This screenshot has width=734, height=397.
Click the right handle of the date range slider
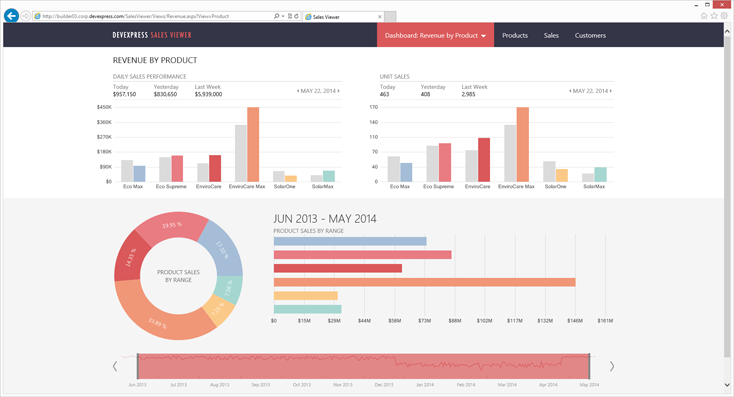pos(589,366)
